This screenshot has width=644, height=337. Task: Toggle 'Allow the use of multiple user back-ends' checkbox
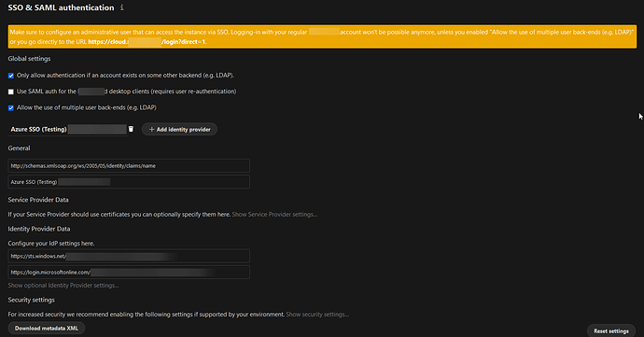(x=11, y=107)
